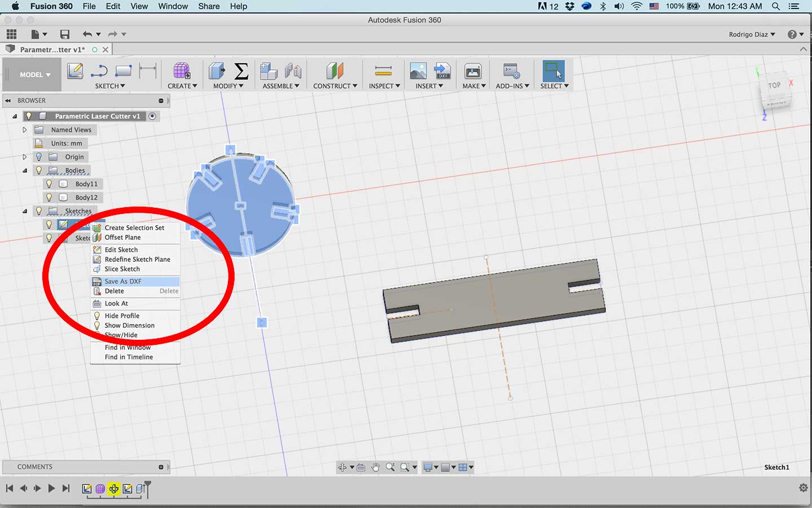Click the Insert DXF icon

click(x=443, y=71)
